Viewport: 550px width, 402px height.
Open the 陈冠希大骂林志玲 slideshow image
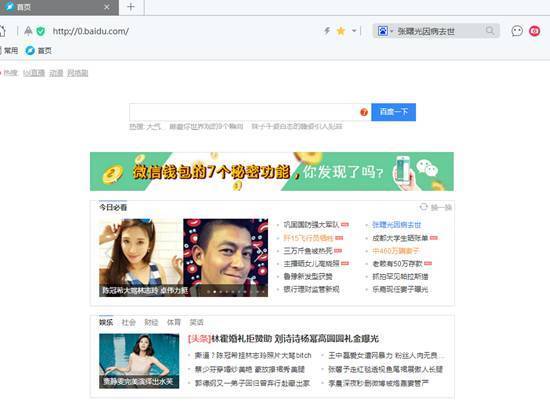click(x=183, y=258)
